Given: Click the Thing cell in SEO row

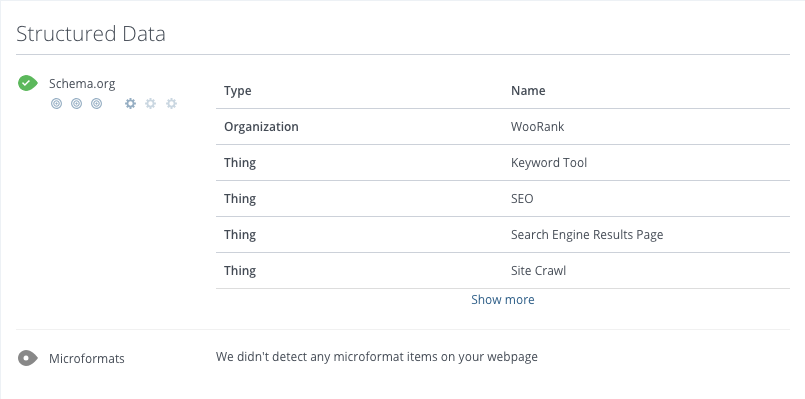Looking at the screenshot, I should pos(240,199).
